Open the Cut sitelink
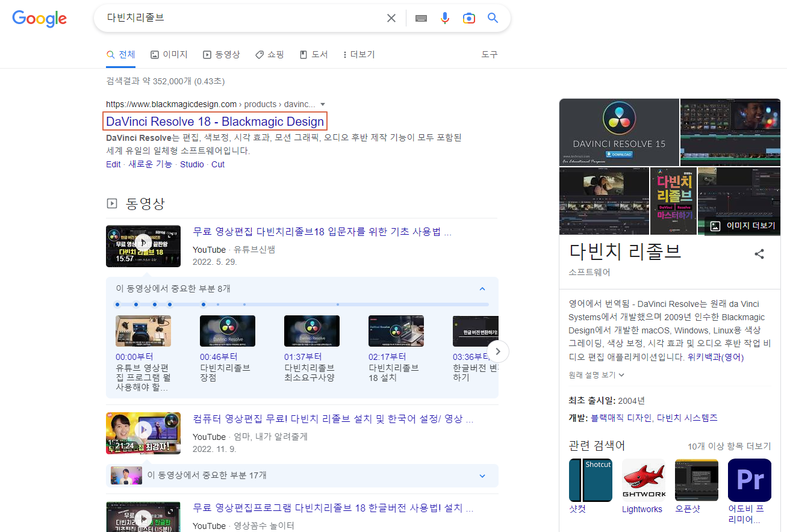This screenshot has height=532, width=787. 218,164
